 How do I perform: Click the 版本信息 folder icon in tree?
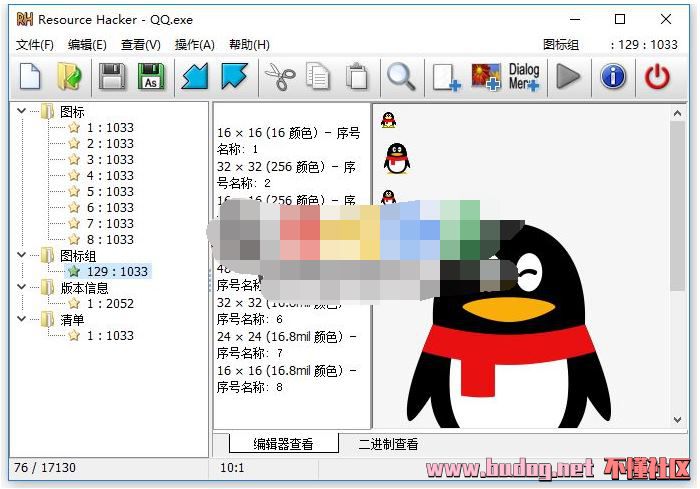point(47,288)
